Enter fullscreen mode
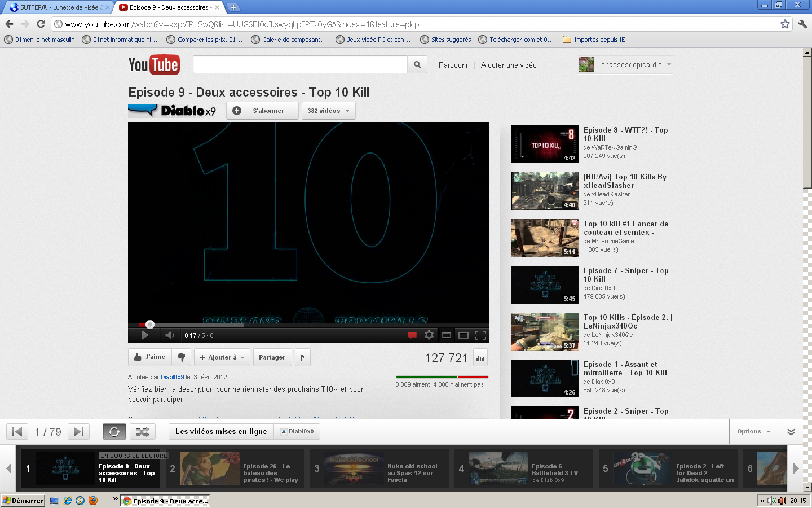 coord(480,335)
